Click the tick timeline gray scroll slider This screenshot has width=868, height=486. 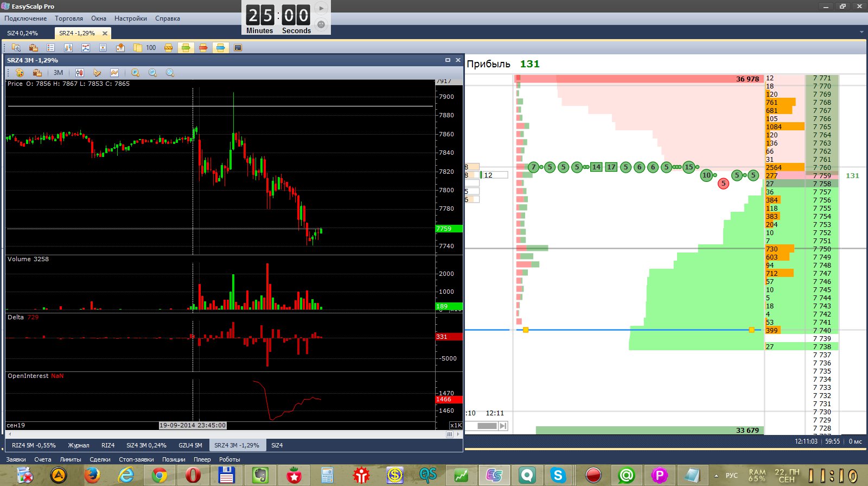[x=487, y=426]
